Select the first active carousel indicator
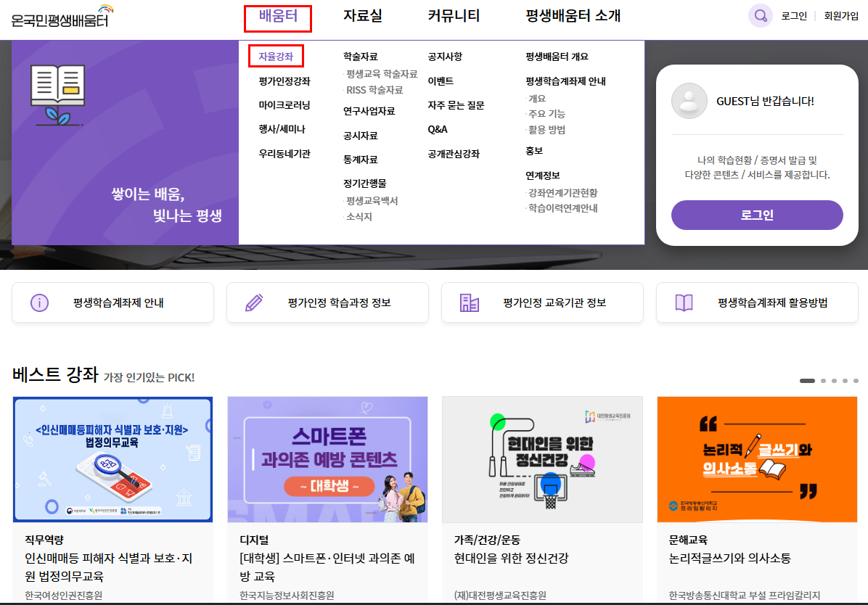The width and height of the screenshot is (868, 605). pos(807,381)
